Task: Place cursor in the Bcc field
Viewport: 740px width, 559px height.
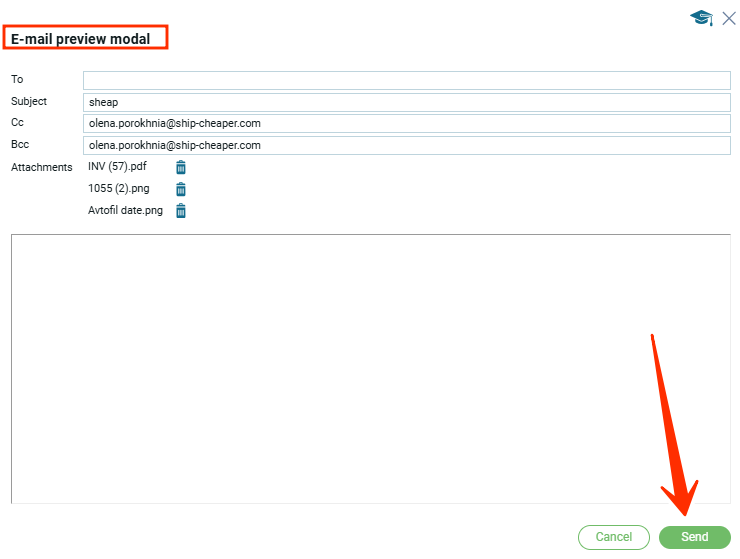Action: [x=406, y=146]
